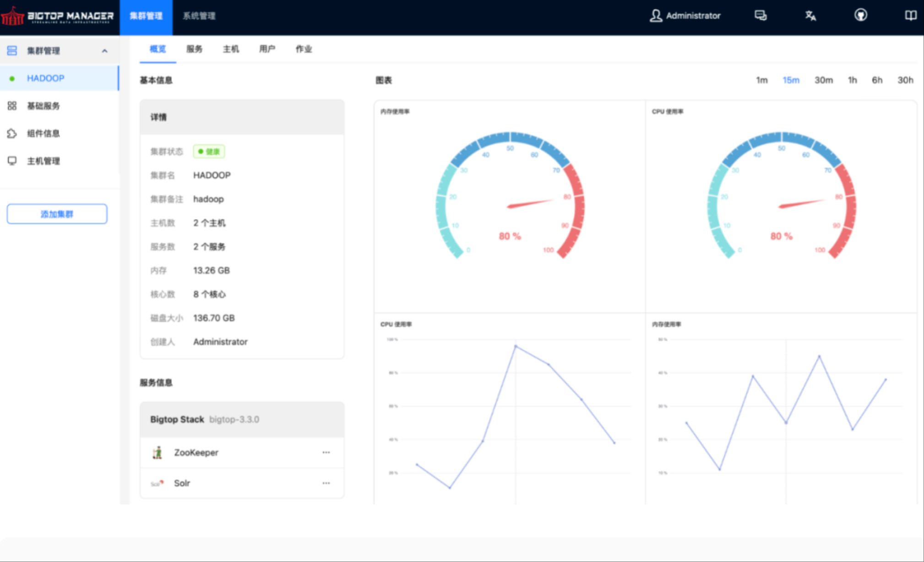924x562 pixels.
Task: Select the HADOOP cluster
Action: [x=45, y=78]
